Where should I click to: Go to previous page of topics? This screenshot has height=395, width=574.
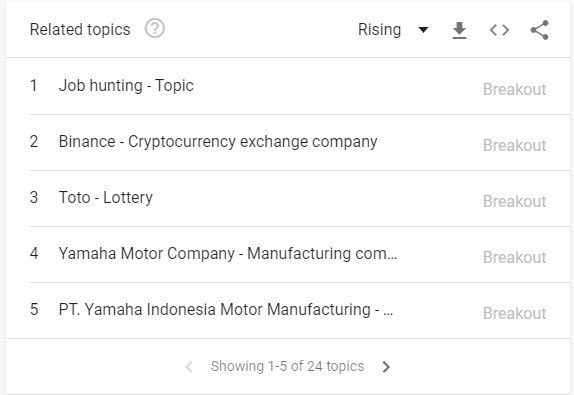(189, 366)
